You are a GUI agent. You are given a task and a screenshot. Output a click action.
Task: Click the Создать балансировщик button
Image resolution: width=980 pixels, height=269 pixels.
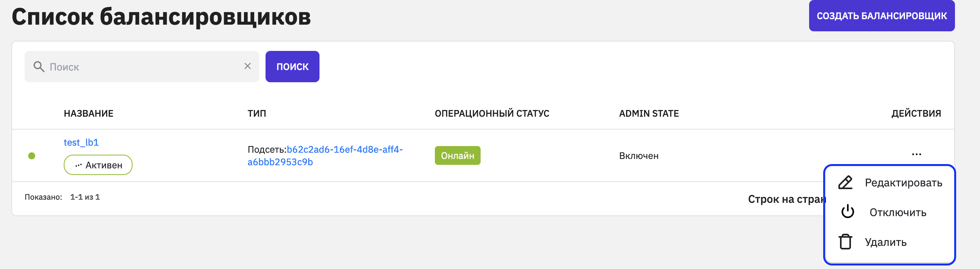pos(882,16)
